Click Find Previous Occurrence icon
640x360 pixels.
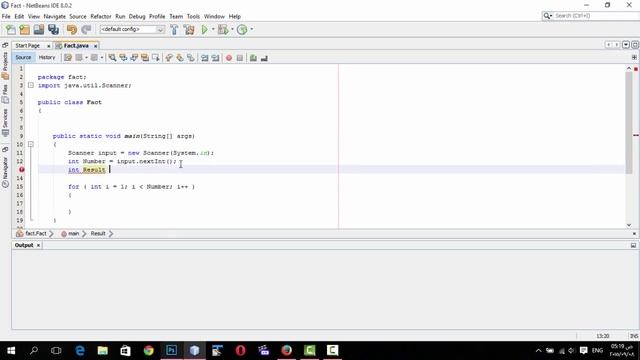pyautogui.click(x=123, y=58)
